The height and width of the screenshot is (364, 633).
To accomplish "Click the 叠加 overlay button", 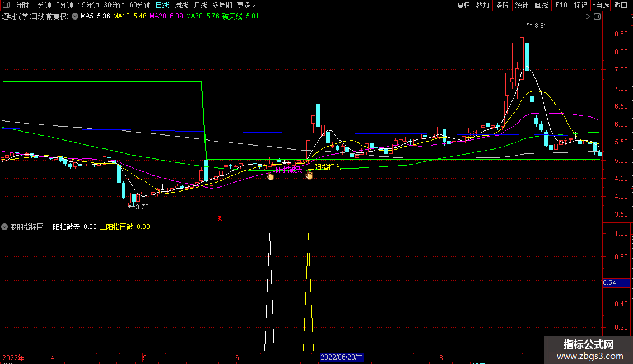I will [482, 5].
